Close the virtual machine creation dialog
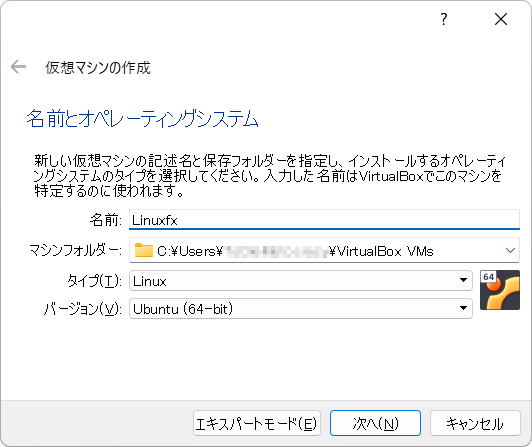The height and width of the screenshot is (447, 532). [501, 19]
